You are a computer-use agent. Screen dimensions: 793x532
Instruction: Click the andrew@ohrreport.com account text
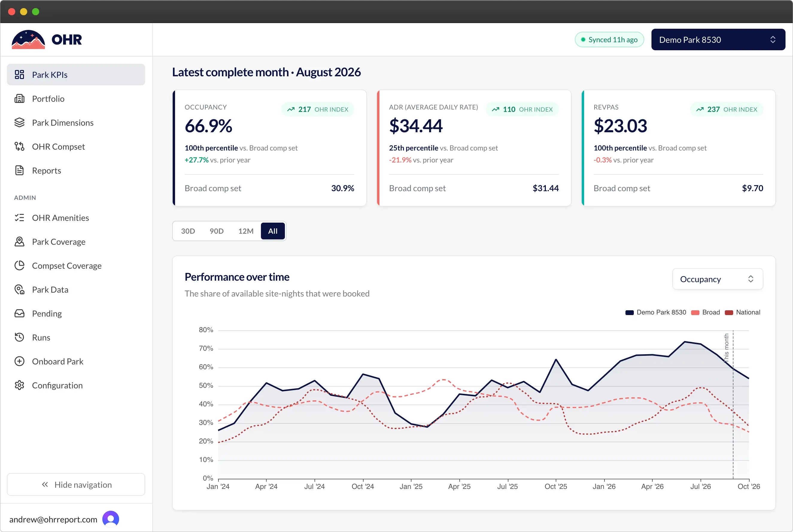point(53,519)
